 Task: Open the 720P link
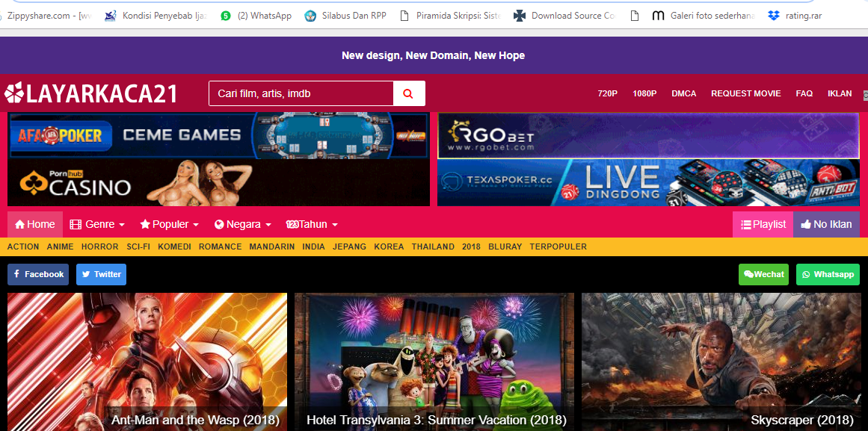pyautogui.click(x=607, y=93)
